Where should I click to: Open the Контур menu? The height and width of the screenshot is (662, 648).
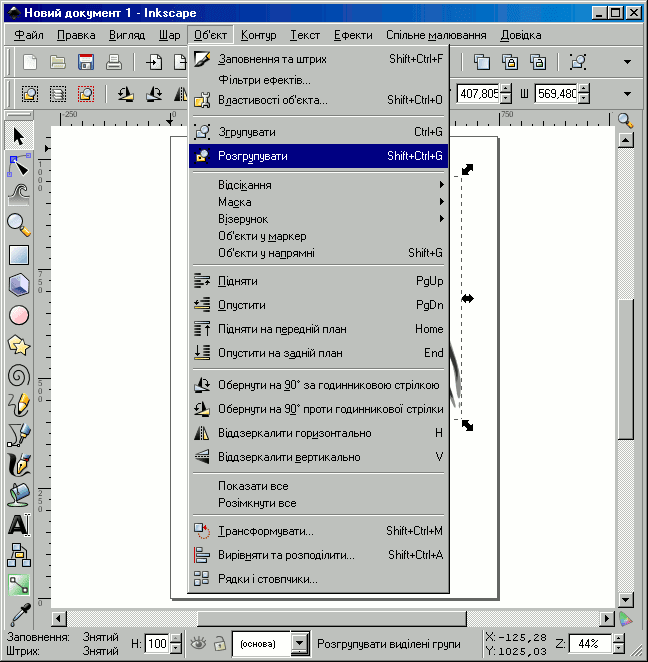coord(258,35)
